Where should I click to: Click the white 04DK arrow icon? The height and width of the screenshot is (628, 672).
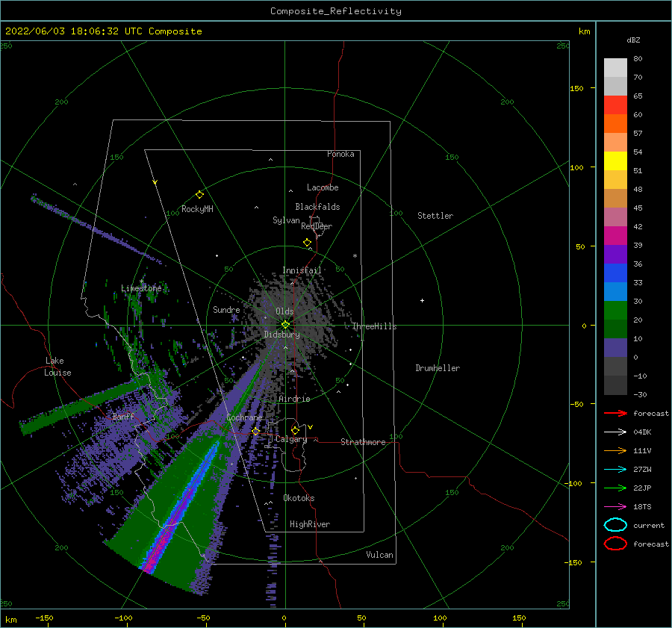click(615, 432)
